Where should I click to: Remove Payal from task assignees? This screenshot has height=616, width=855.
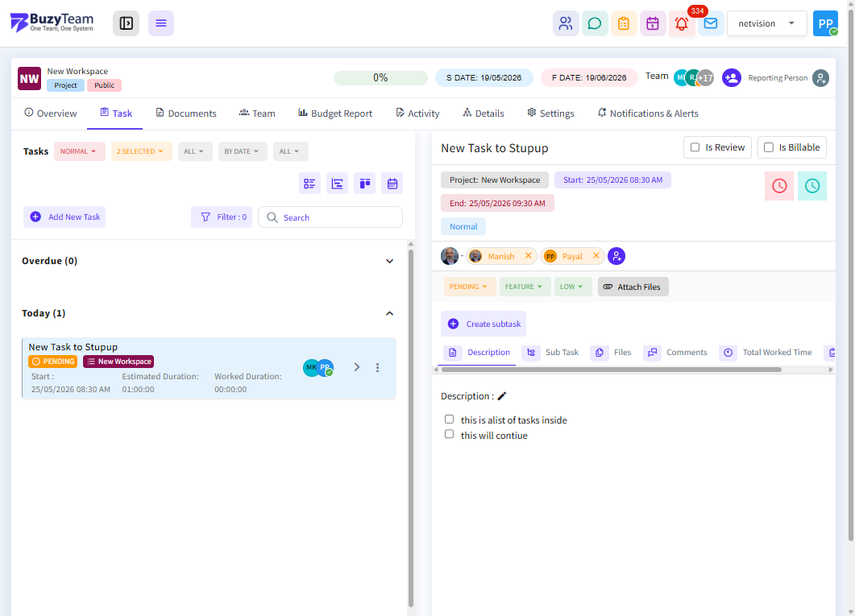pyautogui.click(x=596, y=255)
